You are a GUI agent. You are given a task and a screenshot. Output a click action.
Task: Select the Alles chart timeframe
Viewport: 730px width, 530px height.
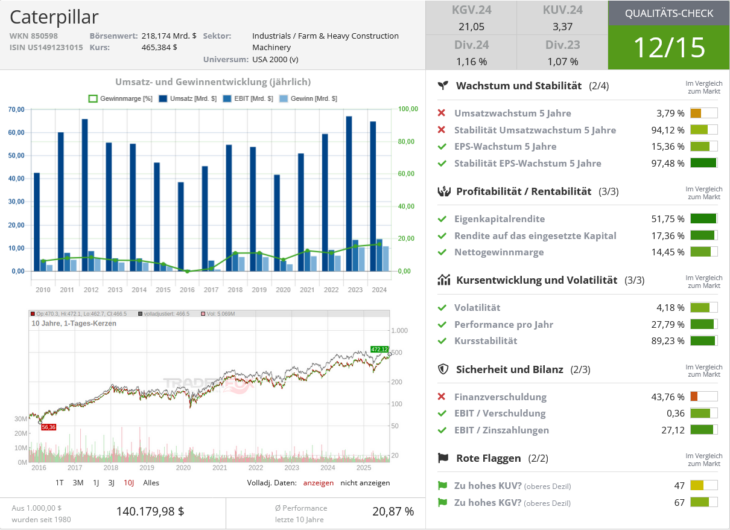(151, 483)
